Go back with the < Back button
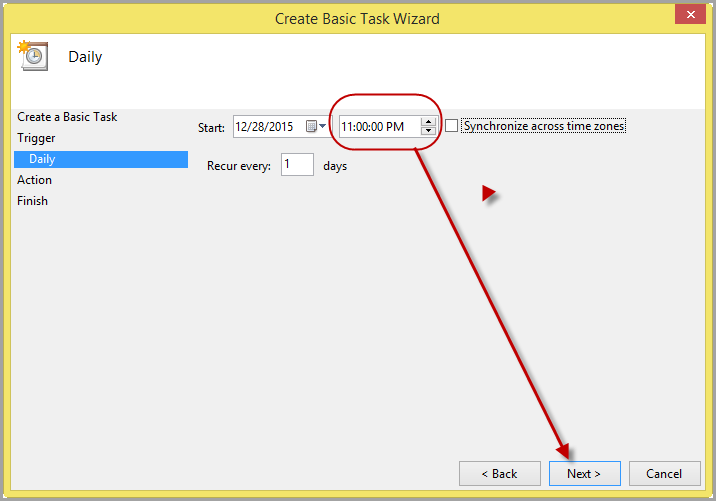The width and height of the screenshot is (716, 501). [x=500, y=474]
